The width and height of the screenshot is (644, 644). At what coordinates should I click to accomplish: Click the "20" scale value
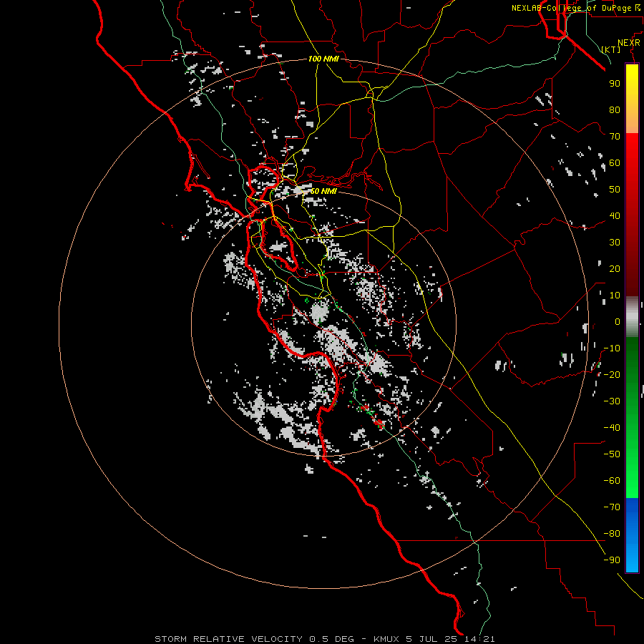(615, 269)
